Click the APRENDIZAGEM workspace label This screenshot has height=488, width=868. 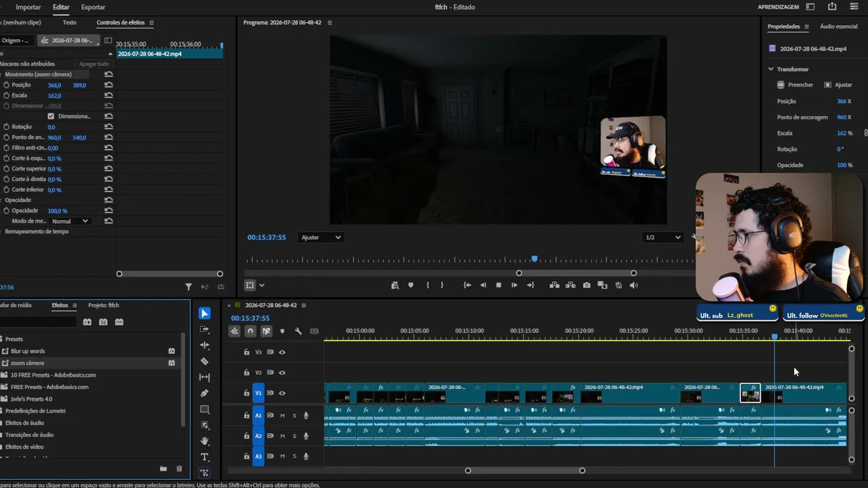point(778,7)
